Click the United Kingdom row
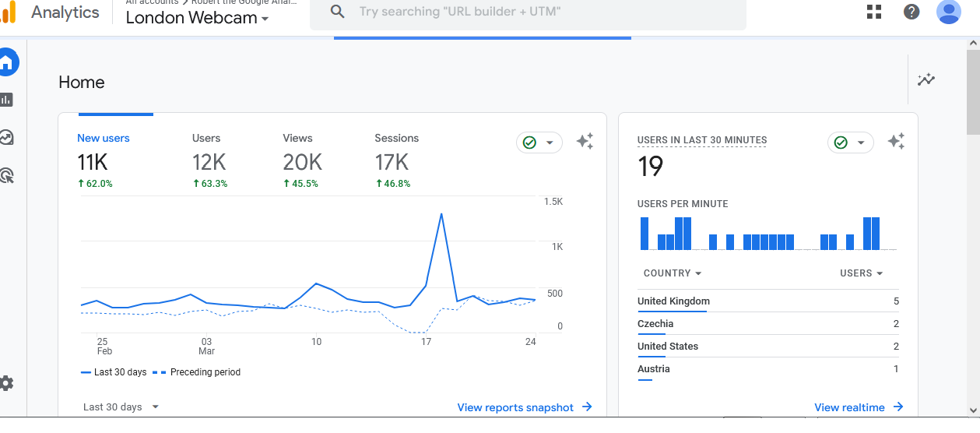The image size is (980, 433). pos(768,301)
